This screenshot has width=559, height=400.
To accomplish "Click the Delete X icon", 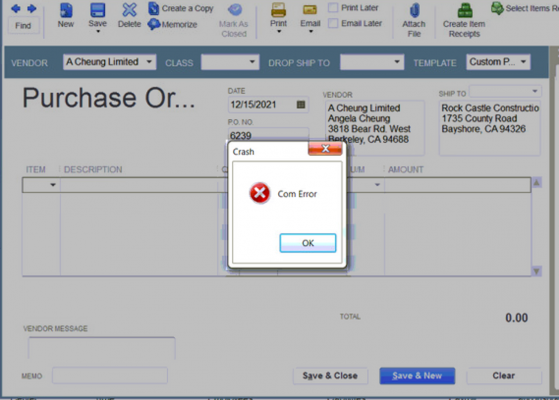I will point(129,10).
